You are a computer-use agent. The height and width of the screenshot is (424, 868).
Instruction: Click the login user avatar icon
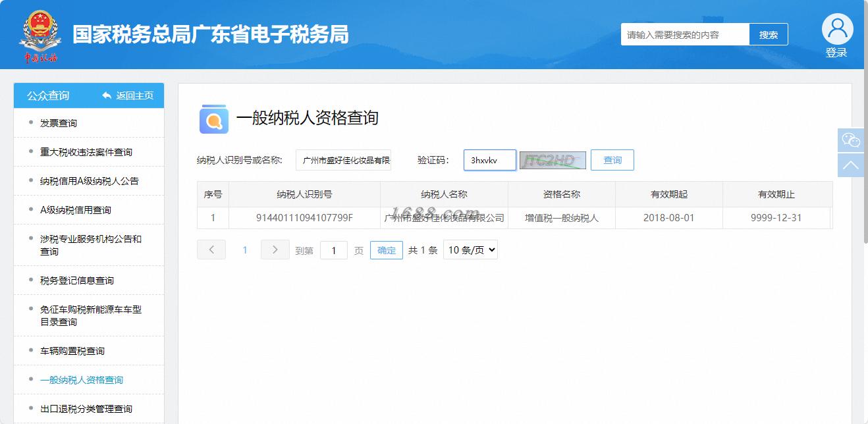(837, 29)
